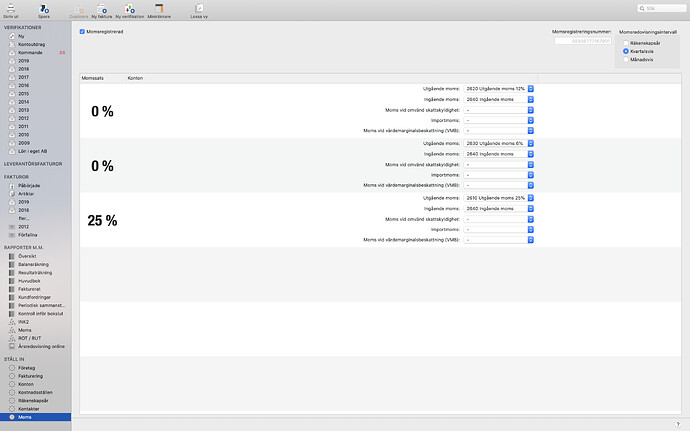Click the Lossa vy toolbar icon
690x431 pixels.
199,9
